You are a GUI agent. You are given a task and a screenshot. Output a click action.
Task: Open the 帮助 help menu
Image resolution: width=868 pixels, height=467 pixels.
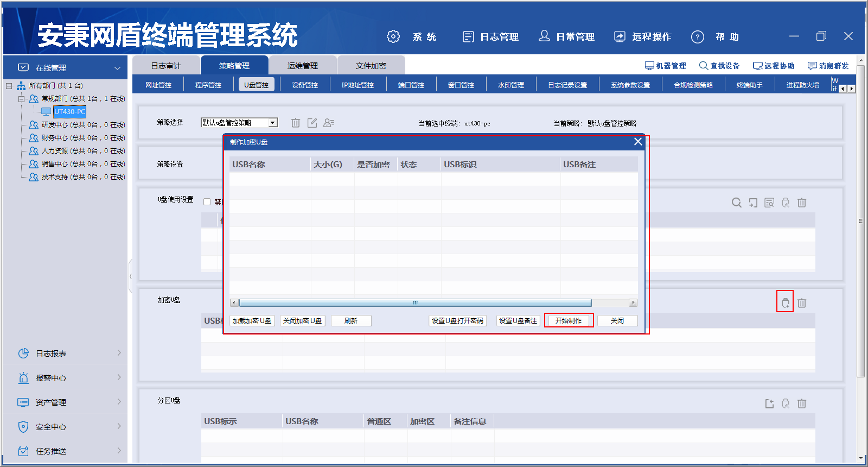tap(715, 36)
